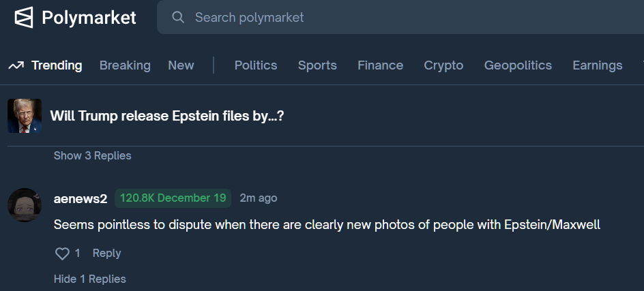Image resolution: width=644 pixels, height=291 pixels.
Task: Open the Breaking tab
Action: 125,65
